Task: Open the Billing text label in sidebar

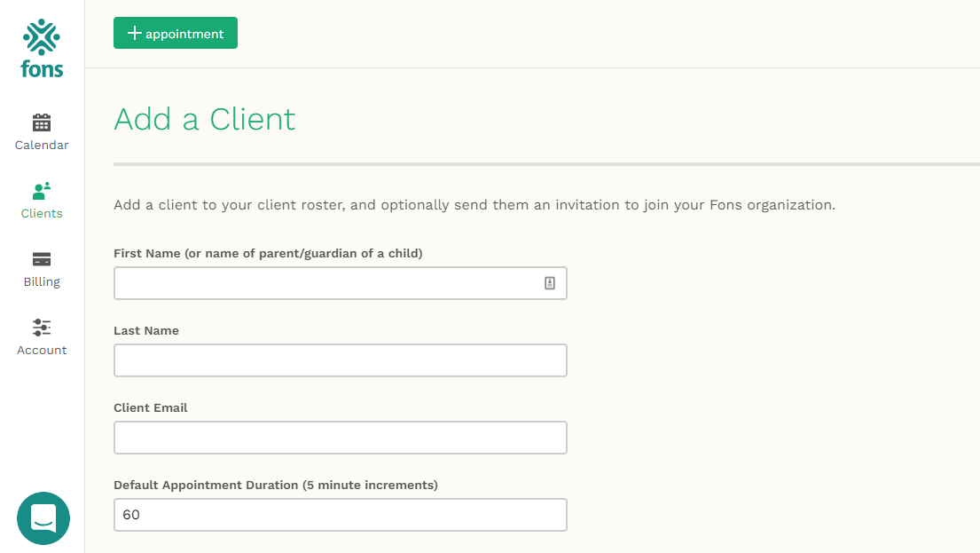Action: click(x=42, y=282)
